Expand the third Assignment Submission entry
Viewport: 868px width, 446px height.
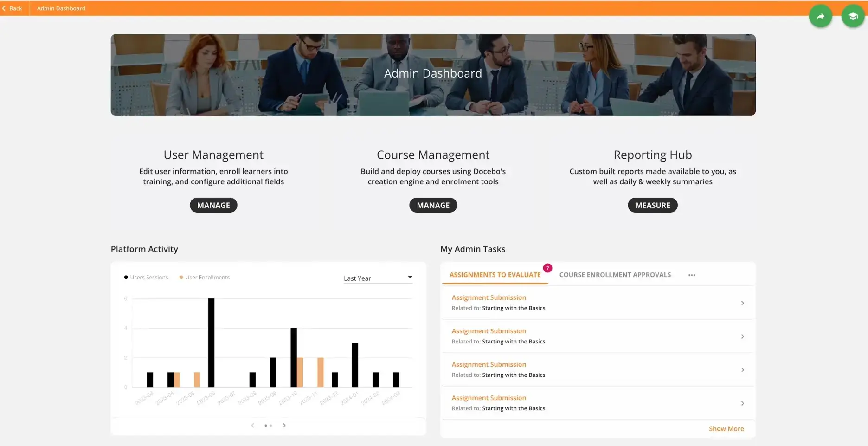(x=743, y=369)
